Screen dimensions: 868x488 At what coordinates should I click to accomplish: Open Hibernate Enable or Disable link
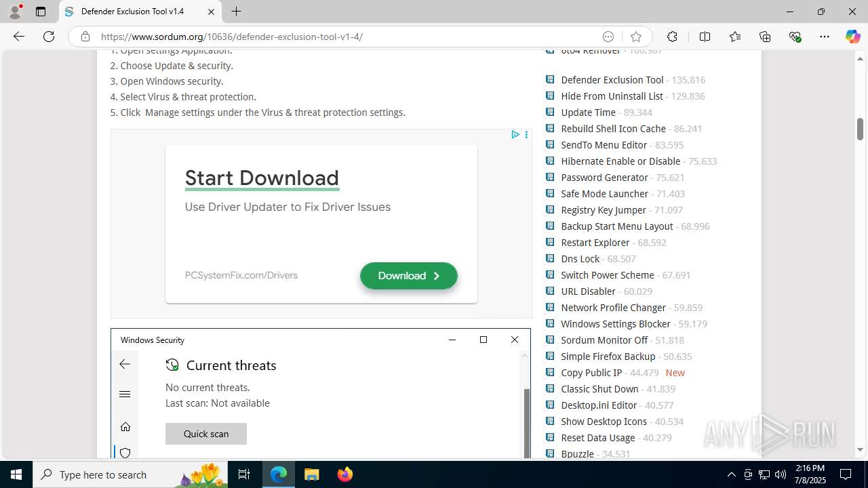click(x=620, y=161)
